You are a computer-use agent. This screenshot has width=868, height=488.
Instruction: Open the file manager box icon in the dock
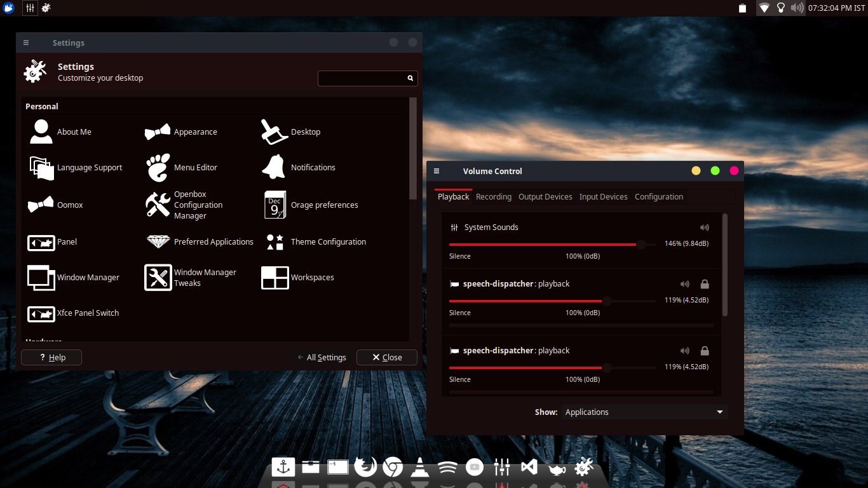click(x=311, y=467)
